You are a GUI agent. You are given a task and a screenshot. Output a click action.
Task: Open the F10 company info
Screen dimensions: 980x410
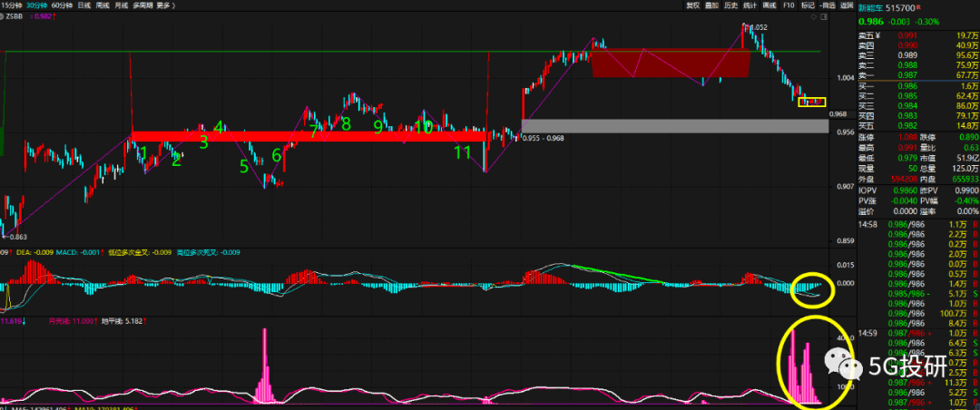pos(789,5)
